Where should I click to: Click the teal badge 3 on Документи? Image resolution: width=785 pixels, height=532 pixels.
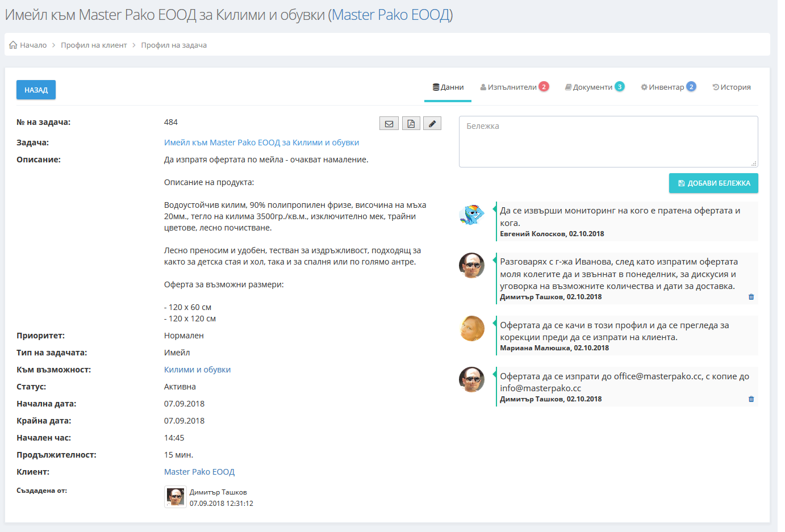620,86
